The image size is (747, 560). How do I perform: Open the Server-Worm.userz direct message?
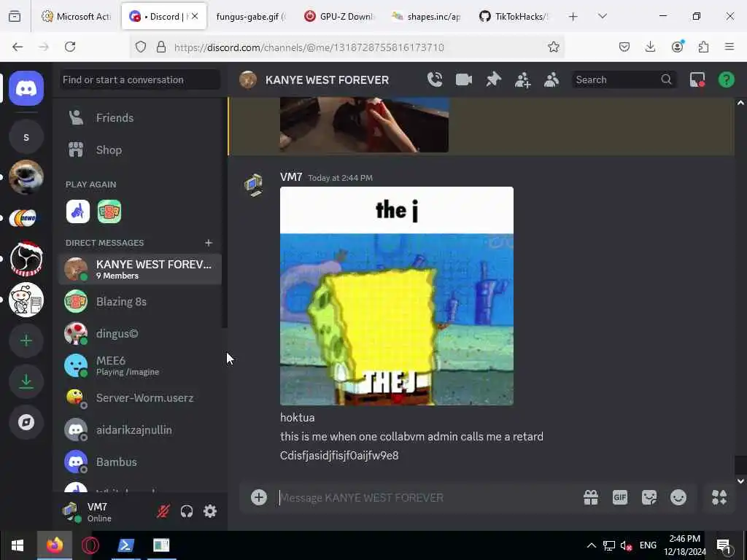(x=141, y=397)
